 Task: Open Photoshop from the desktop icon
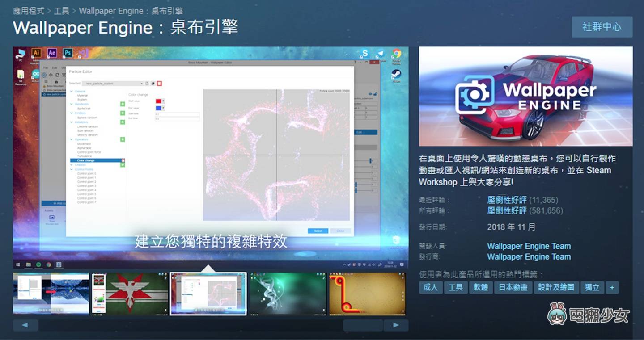68,53
